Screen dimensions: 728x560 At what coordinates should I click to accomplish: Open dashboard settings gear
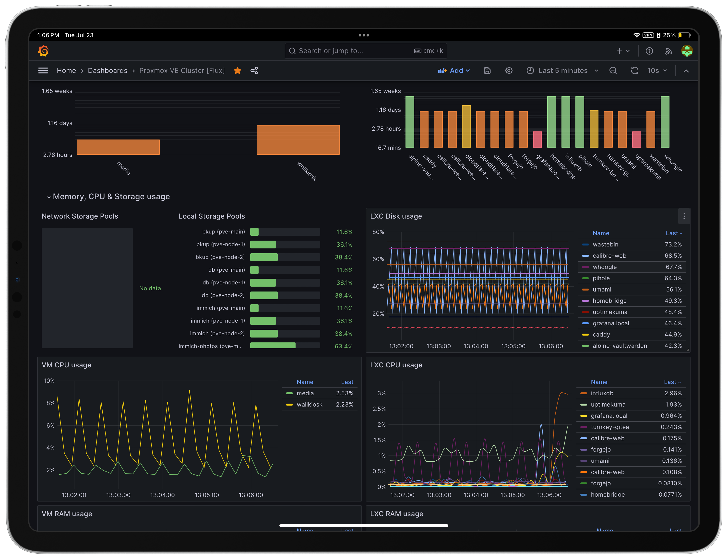coord(509,71)
